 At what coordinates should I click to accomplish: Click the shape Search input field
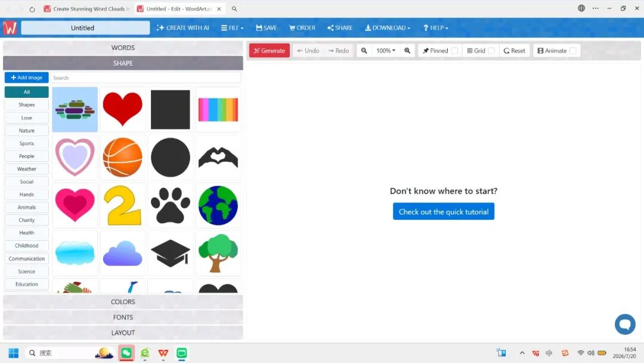pyautogui.click(x=146, y=78)
